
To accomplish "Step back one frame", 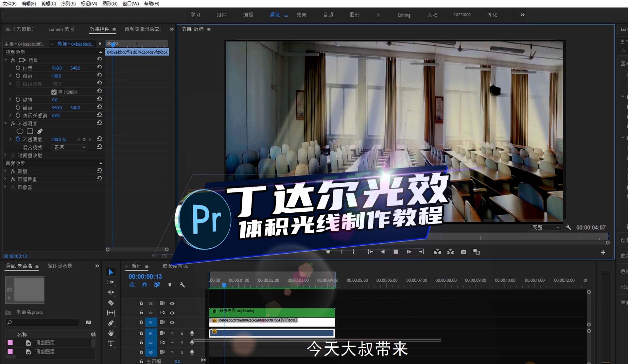I will pos(383,252).
